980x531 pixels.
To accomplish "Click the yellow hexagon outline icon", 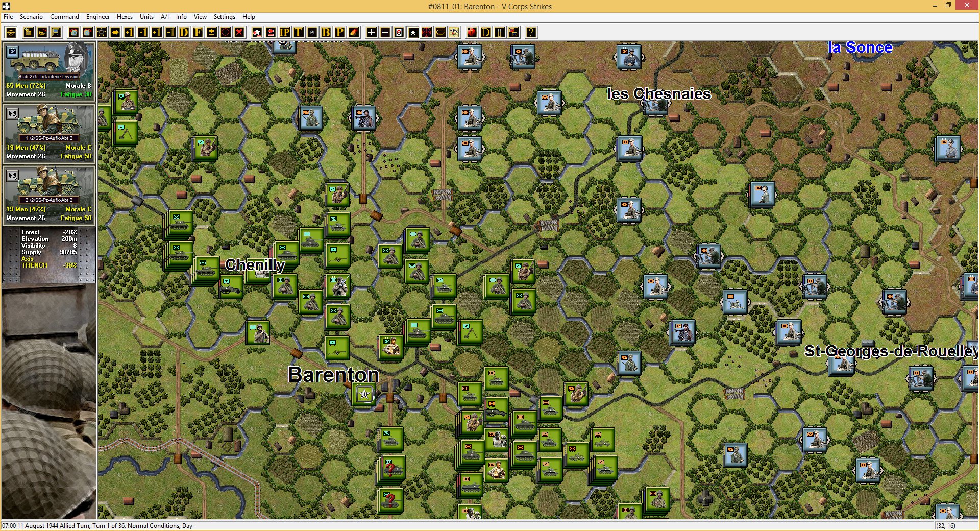I will [x=440, y=32].
